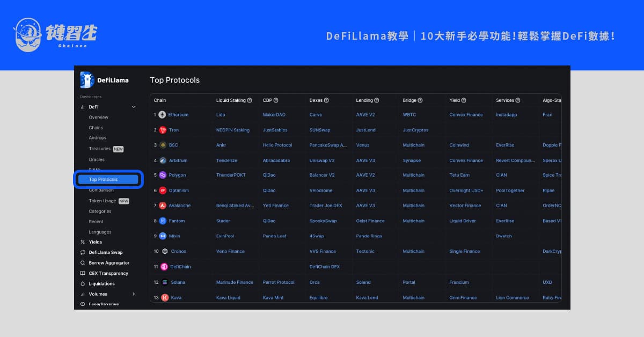Select the Top Protocols sidebar item
Image resolution: width=644 pixels, height=337 pixels.
click(108, 179)
